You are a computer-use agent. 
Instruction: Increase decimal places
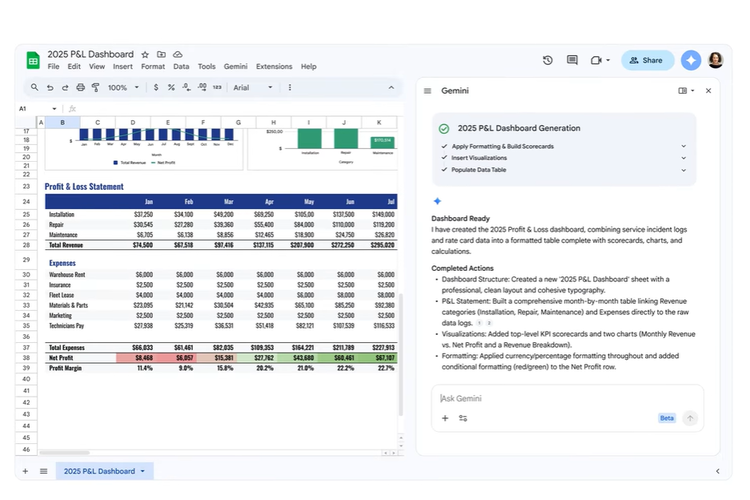click(202, 87)
